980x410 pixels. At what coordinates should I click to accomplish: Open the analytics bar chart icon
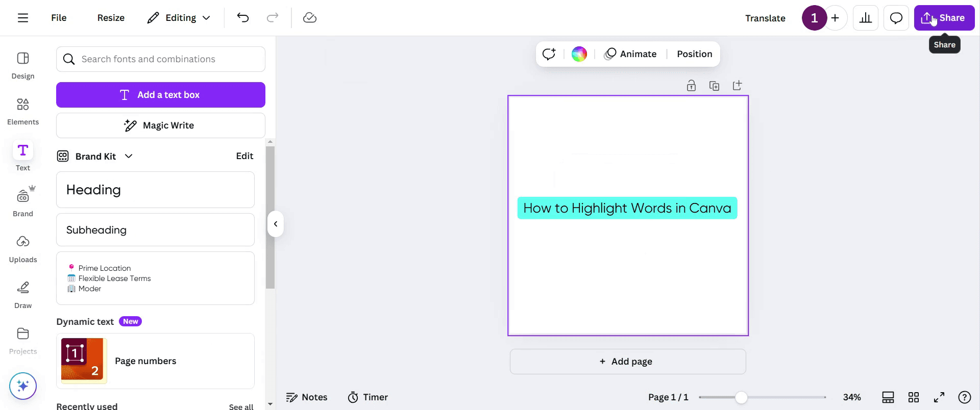[x=866, y=18]
